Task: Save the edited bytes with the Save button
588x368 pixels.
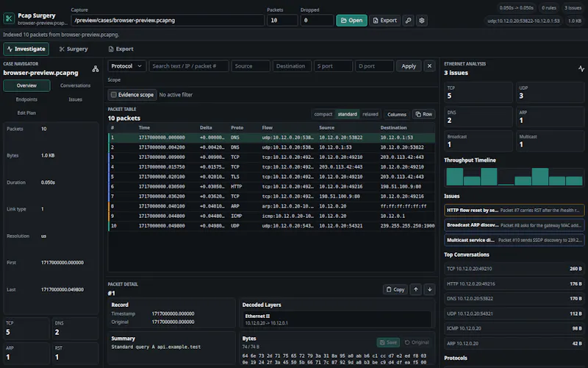Action: (x=388, y=342)
